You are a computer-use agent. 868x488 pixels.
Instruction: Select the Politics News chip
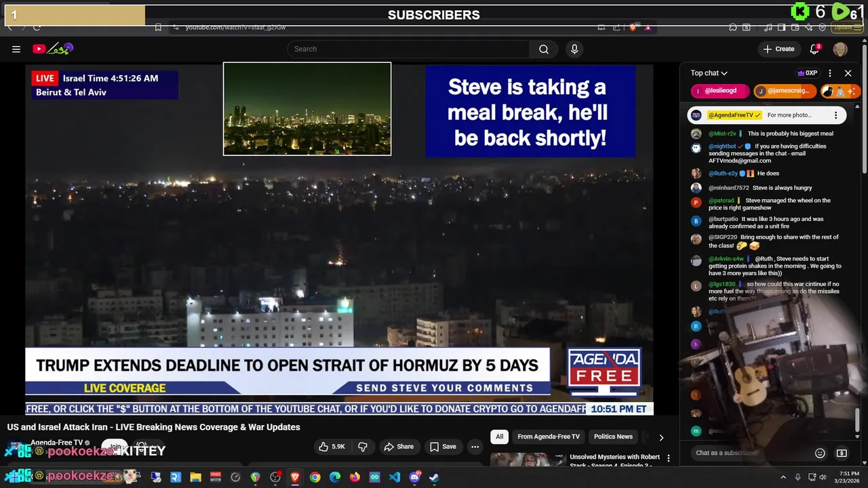[613, 436]
